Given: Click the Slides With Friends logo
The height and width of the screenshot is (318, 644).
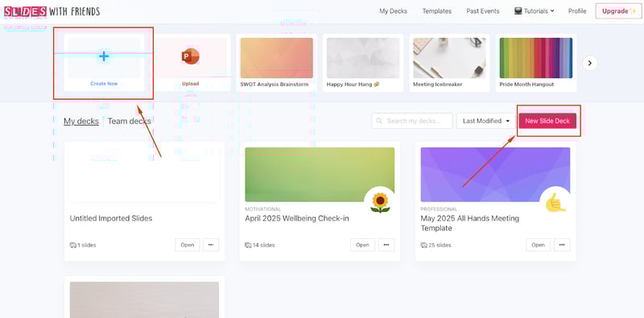Looking at the screenshot, I should pos(52,11).
